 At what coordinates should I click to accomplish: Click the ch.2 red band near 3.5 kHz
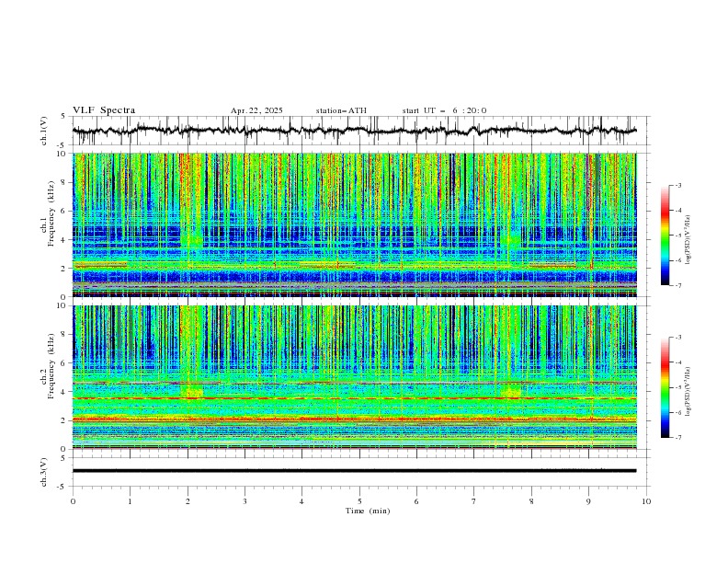click(354, 398)
